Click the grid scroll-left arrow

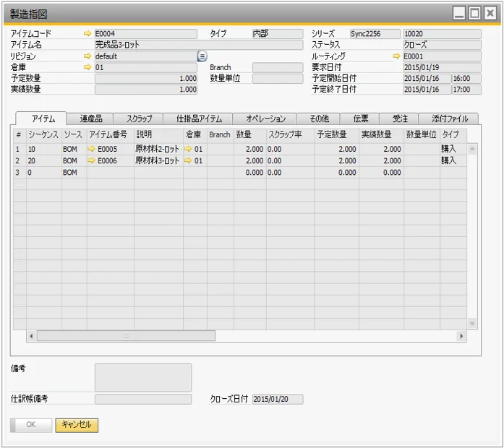click(x=31, y=336)
